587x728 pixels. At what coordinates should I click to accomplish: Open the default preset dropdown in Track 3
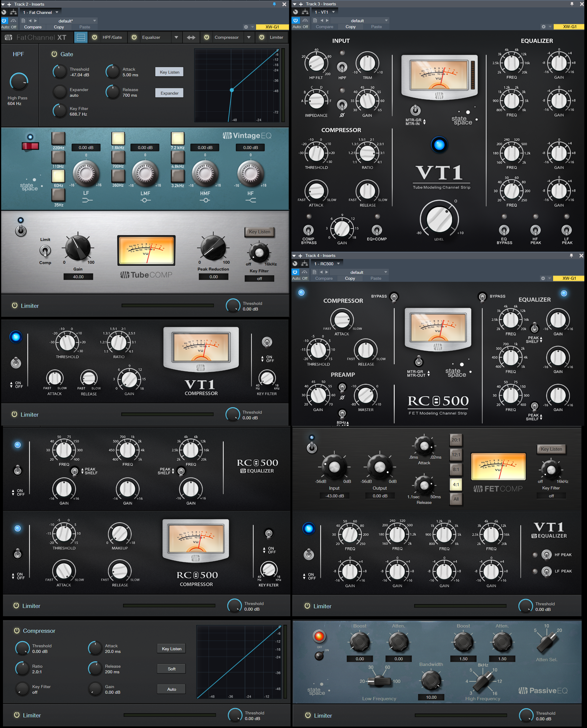360,20
